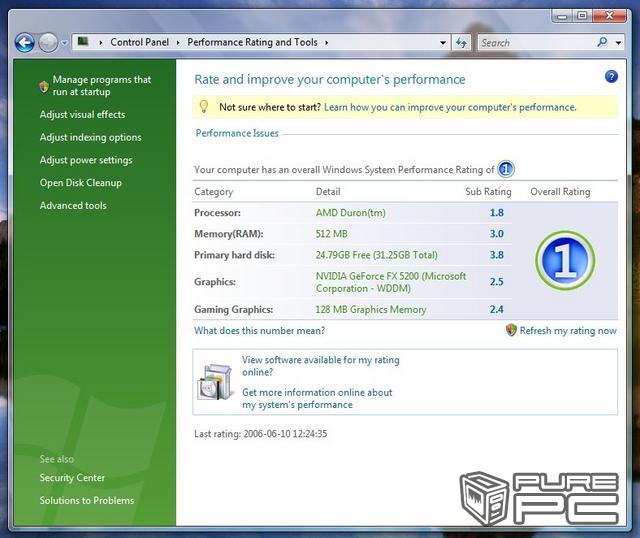Click Gaming Graphics sub rating 2.4
The width and height of the screenshot is (640, 538).
pos(497,309)
